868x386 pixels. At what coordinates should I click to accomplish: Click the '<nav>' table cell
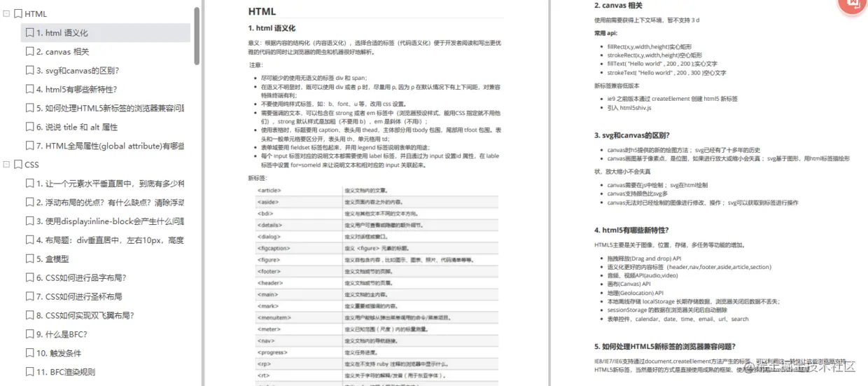pyautogui.click(x=298, y=340)
